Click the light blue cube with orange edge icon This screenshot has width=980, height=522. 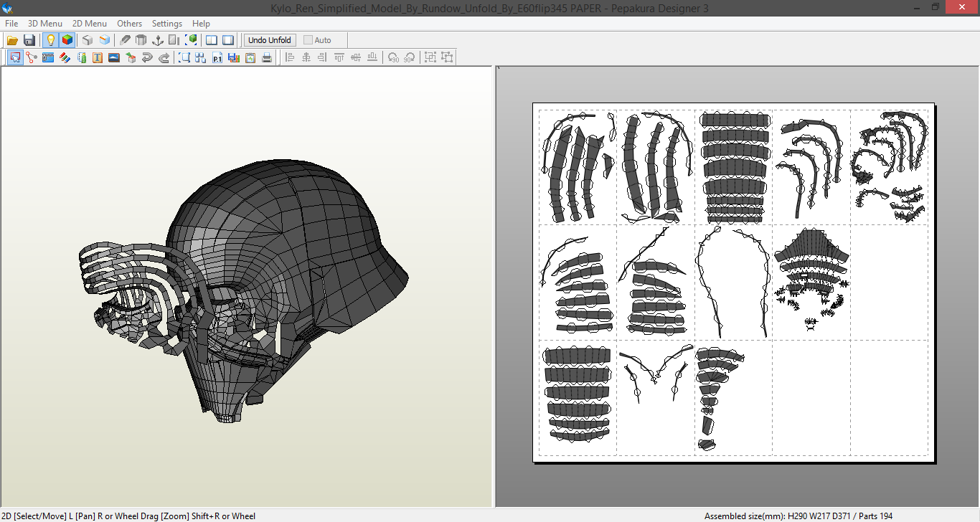(x=105, y=40)
